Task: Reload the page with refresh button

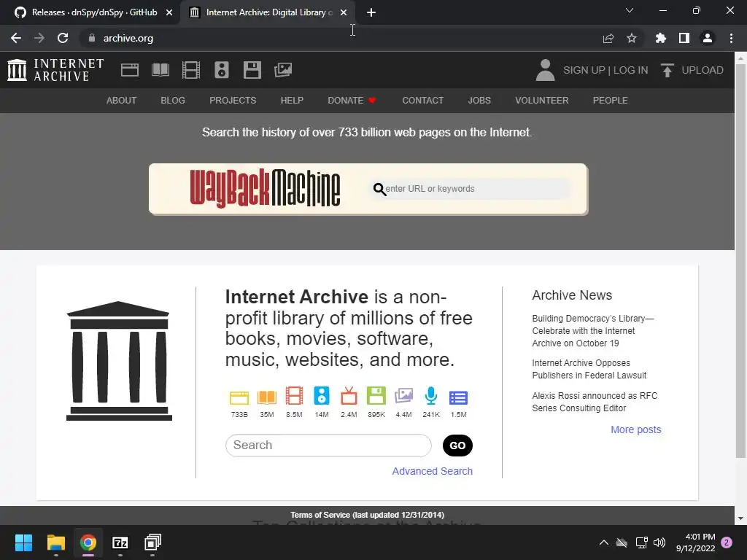Action: click(x=63, y=38)
